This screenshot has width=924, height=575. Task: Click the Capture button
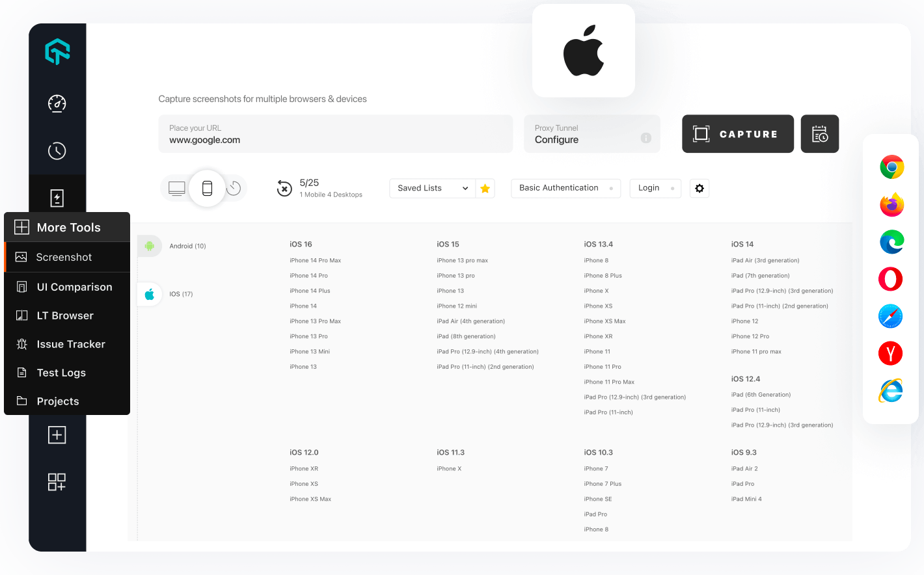pyautogui.click(x=738, y=133)
